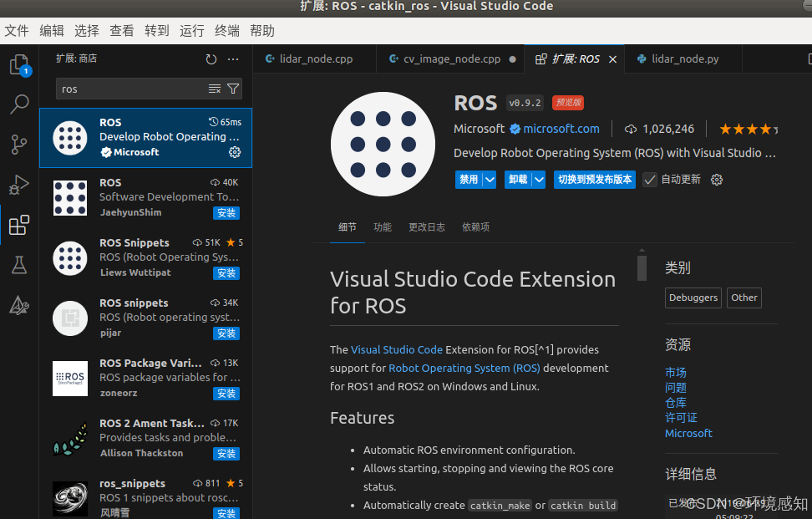
Task: Click the Debuggers category tag
Action: pyautogui.click(x=693, y=298)
